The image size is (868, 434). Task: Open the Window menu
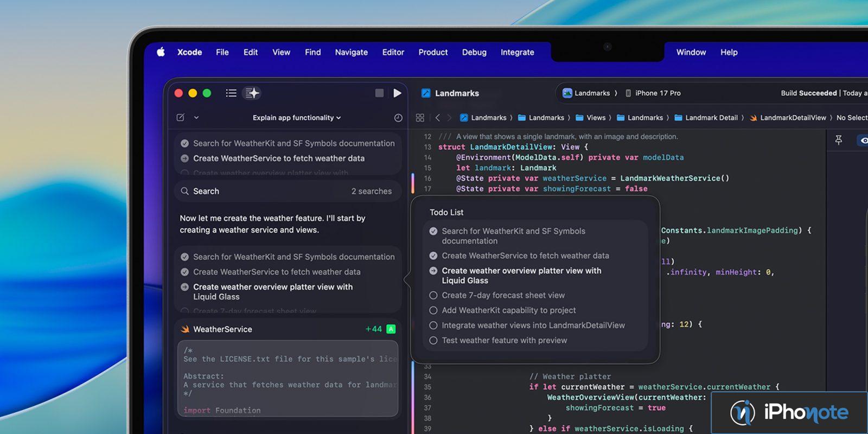[x=691, y=52]
